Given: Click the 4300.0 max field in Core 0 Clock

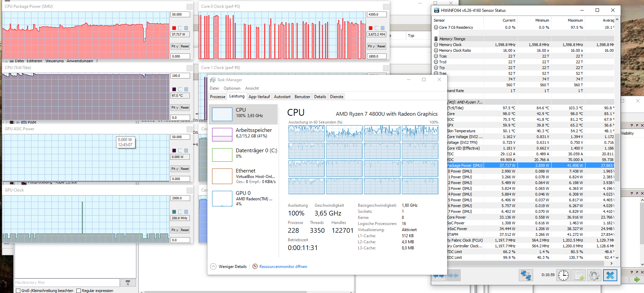Looking at the screenshot, I should (x=377, y=15).
